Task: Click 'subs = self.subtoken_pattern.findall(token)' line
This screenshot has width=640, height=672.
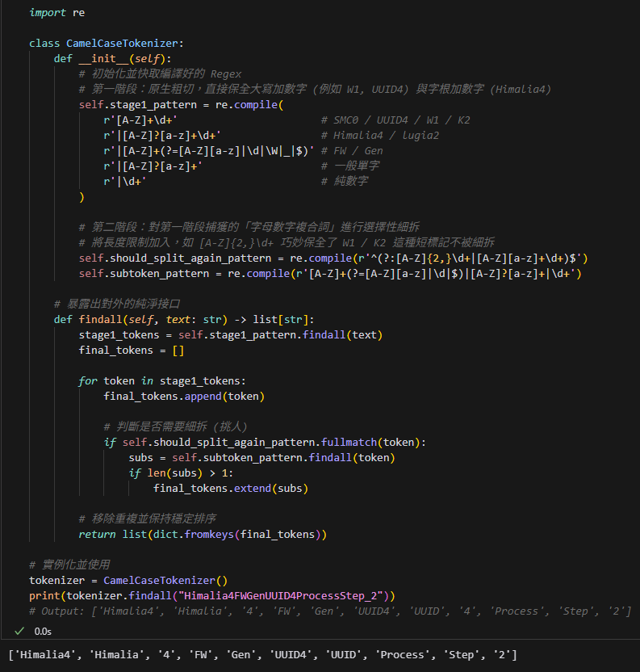Action: 261,457
